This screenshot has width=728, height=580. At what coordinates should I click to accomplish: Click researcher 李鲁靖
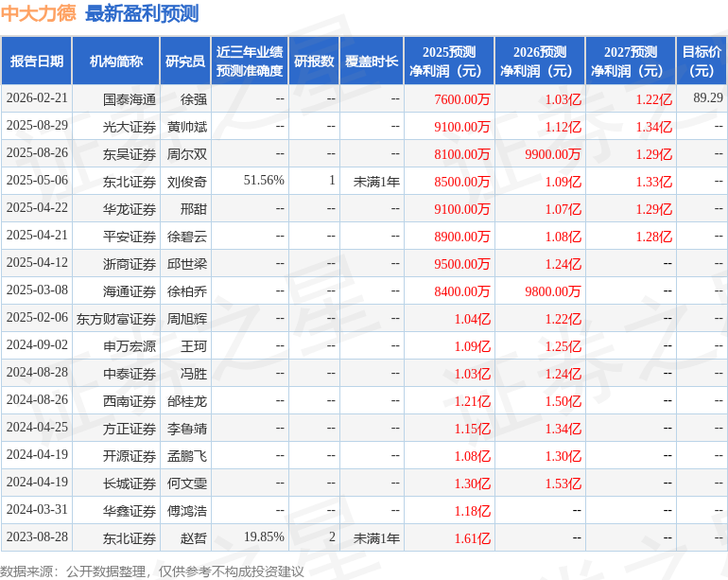click(187, 429)
